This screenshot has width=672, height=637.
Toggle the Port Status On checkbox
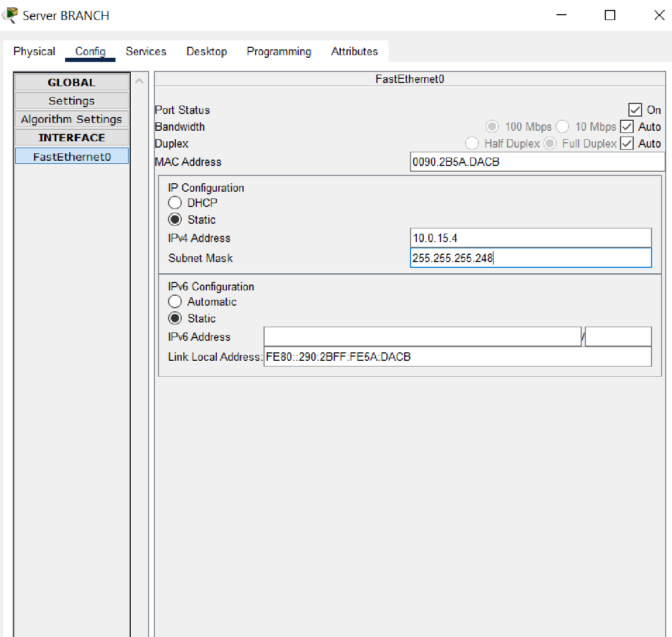634,110
